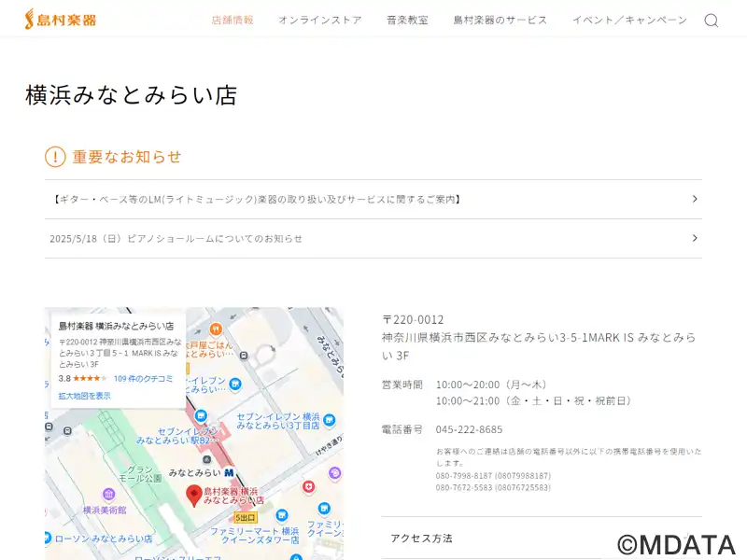Open the イベント／キャンペーン menu

(x=629, y=20)
